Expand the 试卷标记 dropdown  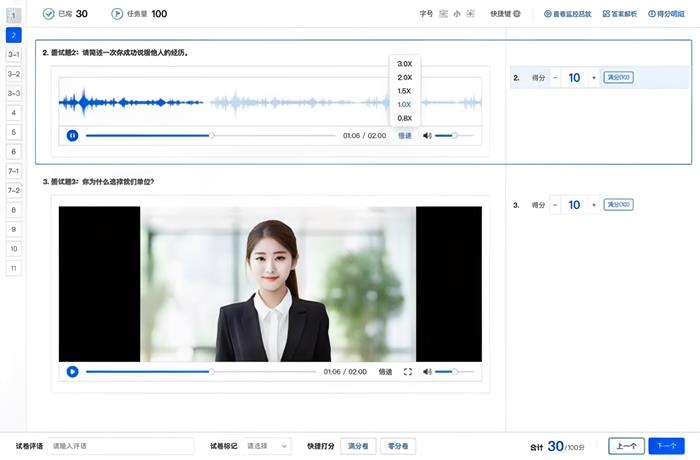(x=267, y=446)
